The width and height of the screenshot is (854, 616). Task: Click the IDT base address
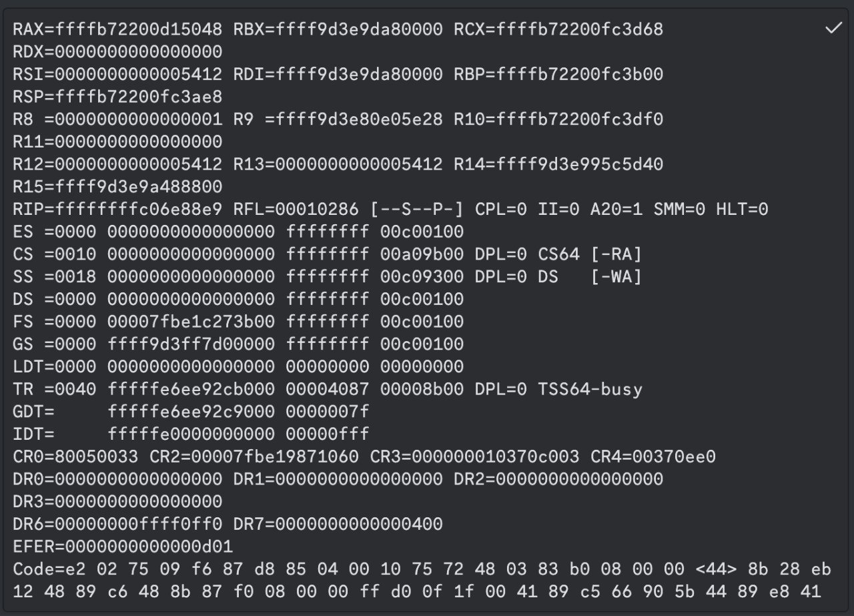[x=191, y=434]
